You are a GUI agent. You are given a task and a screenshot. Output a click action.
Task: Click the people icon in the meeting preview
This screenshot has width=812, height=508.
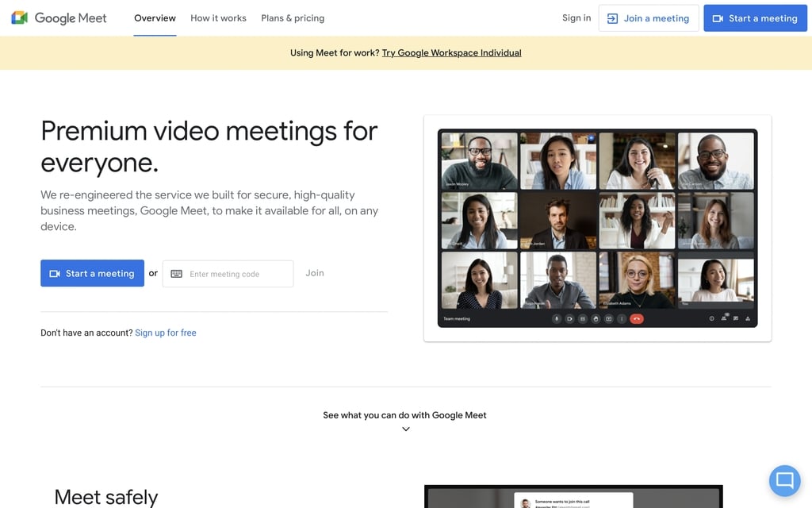724,317
